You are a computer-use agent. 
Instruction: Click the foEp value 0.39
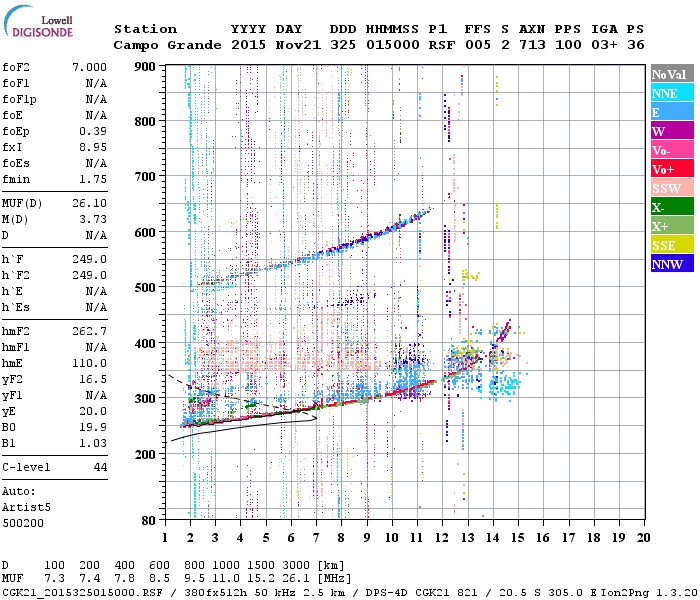pos(93,131)
